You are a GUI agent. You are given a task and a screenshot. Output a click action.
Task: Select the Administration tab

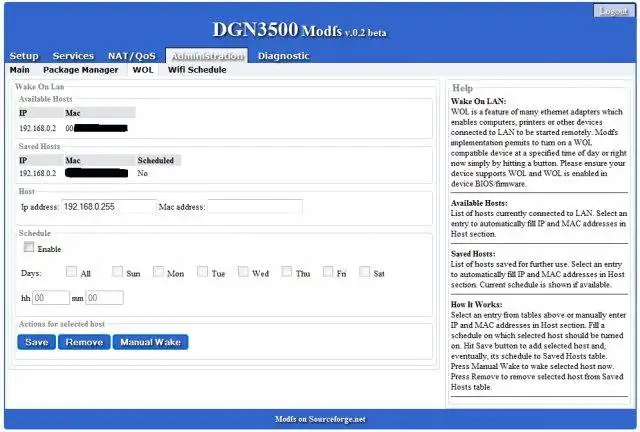pyautogui.click(x=207, y=56)
